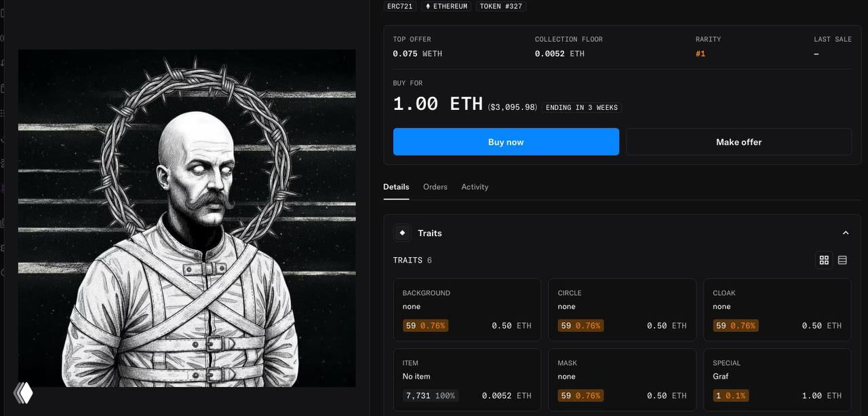The image size is (868, 416).
Task: Open the Orders tab
Action: pyautogui.click(x=435, y=187)
